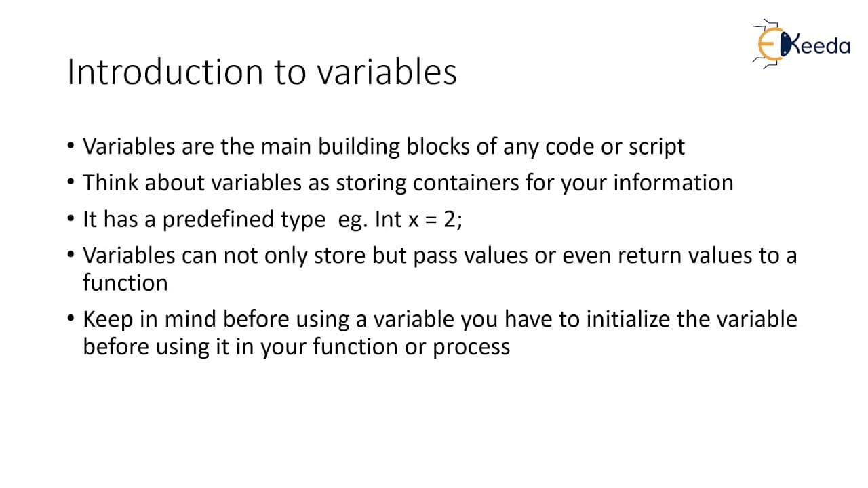Select the bullet marker before "Variables can not only"

point(72,256)
